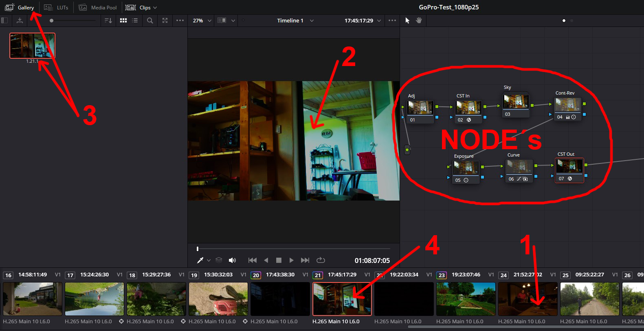The height and width of the screenshot is (331, 644).
Task: Click the 01:08:07:05 timecode field
Action: [x=372, y=260]
